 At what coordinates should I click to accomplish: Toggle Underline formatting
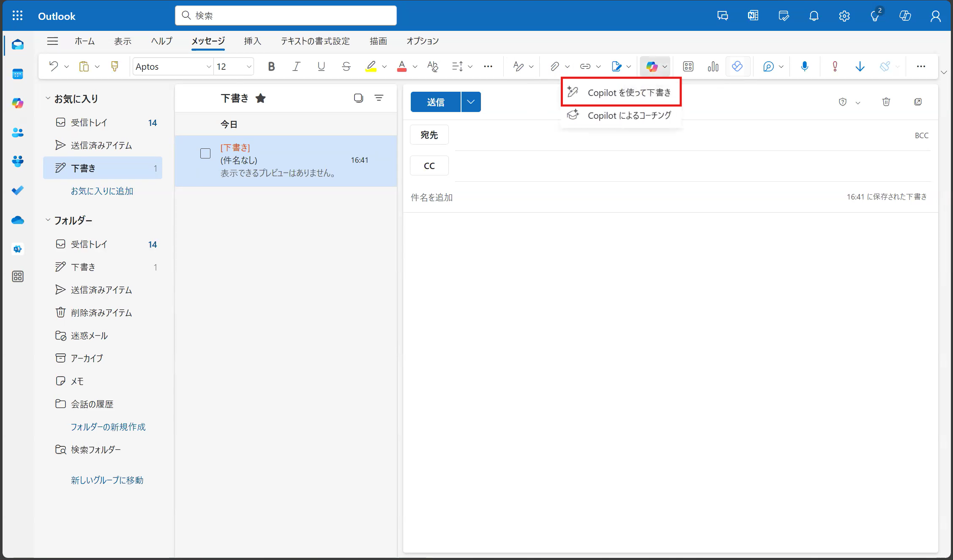(x=321, y=66)
